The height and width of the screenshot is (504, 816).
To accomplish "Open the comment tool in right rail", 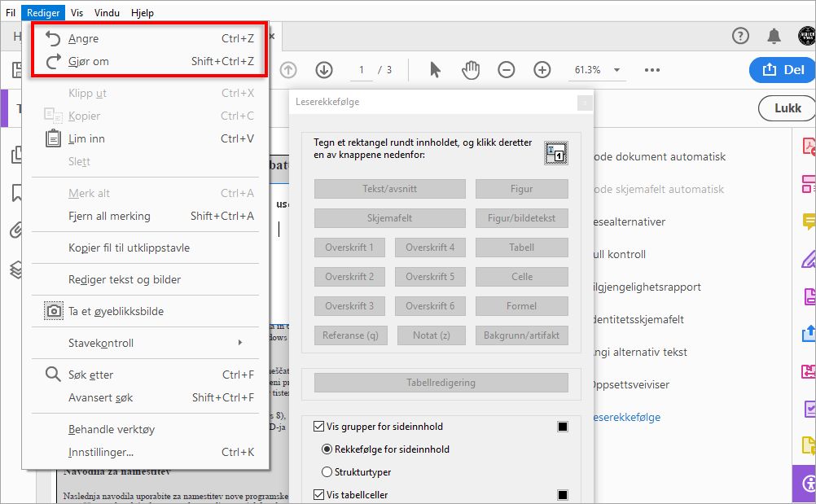I will (x=809, y=221).
